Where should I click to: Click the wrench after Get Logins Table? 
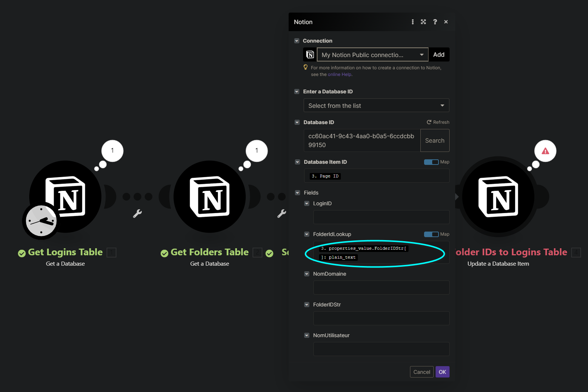(x=137, y=213)
